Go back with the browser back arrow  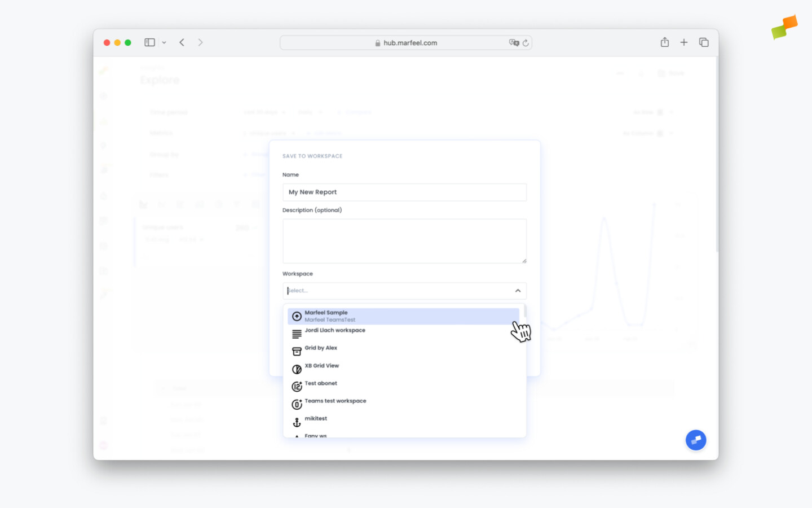182,42
